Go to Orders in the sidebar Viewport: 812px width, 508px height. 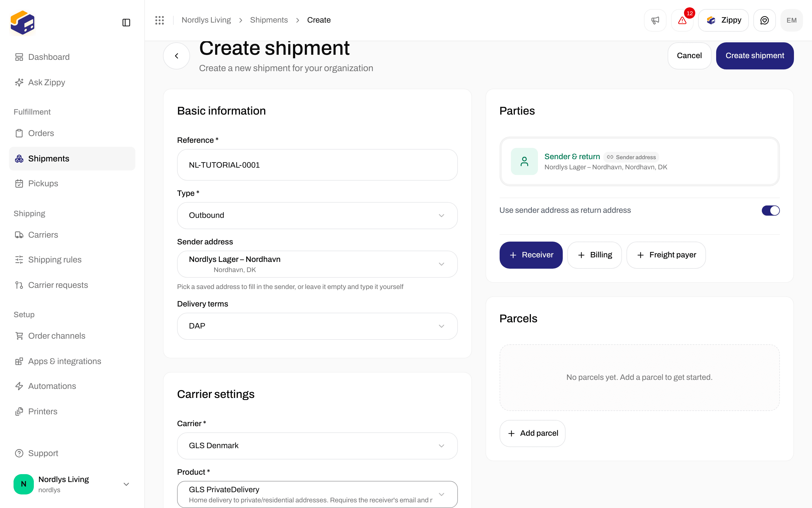72,133
